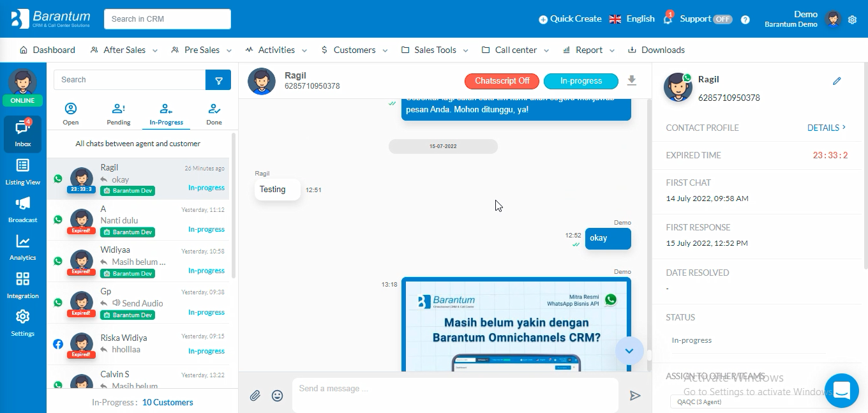This screenshot has height=413, width=868.
Task: Expand Customers menu
Action: (x=354, y=50)
